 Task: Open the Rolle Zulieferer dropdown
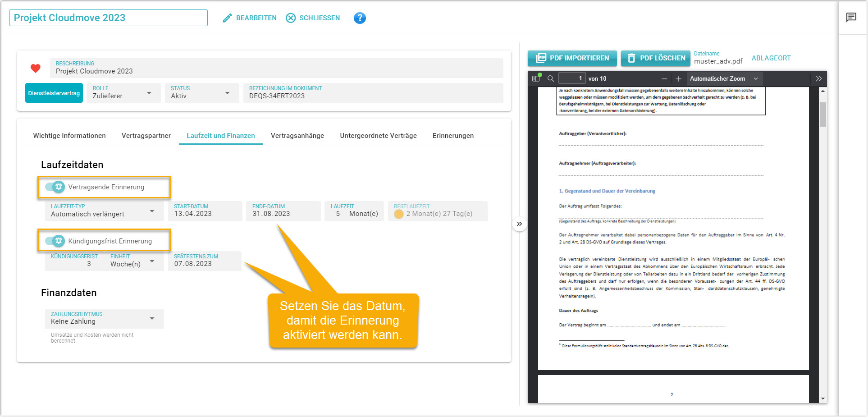tap(123, 93)
